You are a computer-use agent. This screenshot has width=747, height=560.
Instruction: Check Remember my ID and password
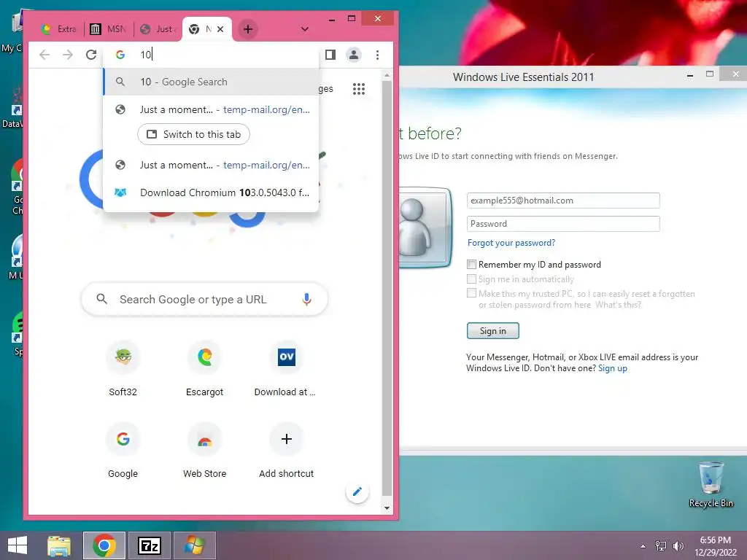tap(472, 264)
